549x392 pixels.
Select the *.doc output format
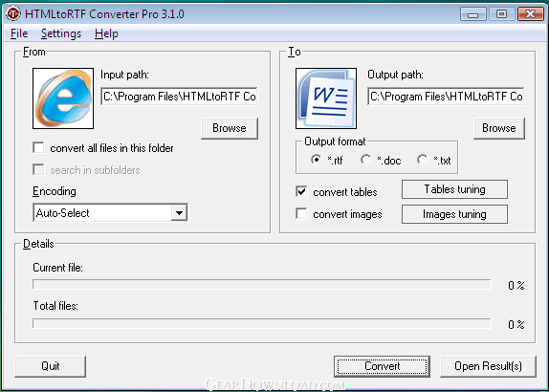coord(366,160)
